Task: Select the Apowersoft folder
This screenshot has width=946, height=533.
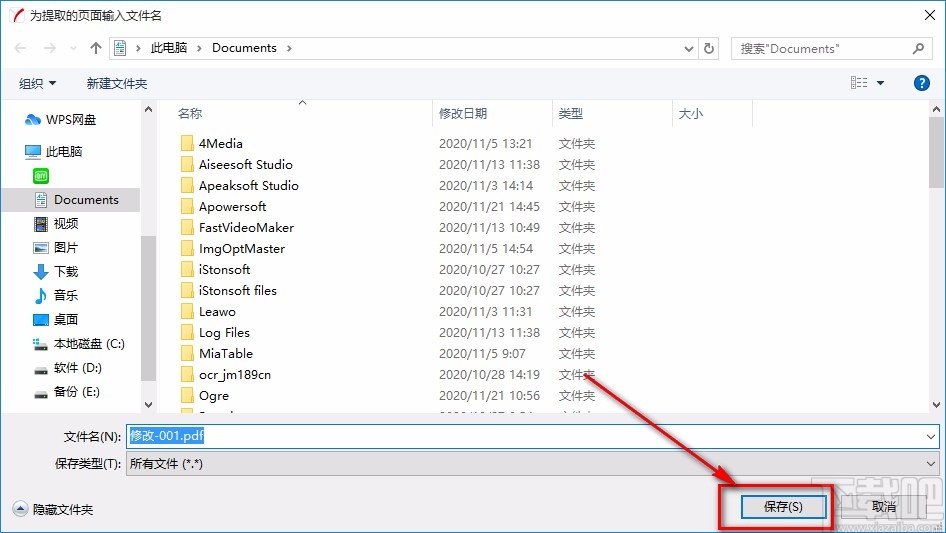Action: [223, 207]
